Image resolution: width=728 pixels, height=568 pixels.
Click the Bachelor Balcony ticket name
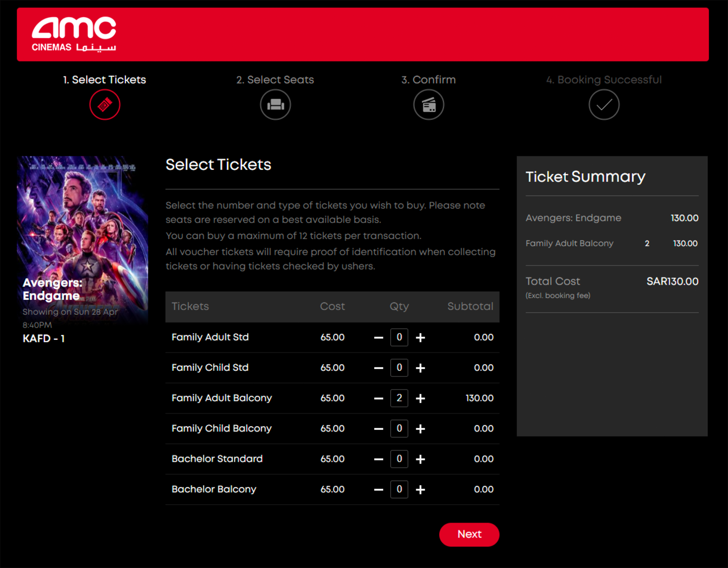click(x=214, y=489)
